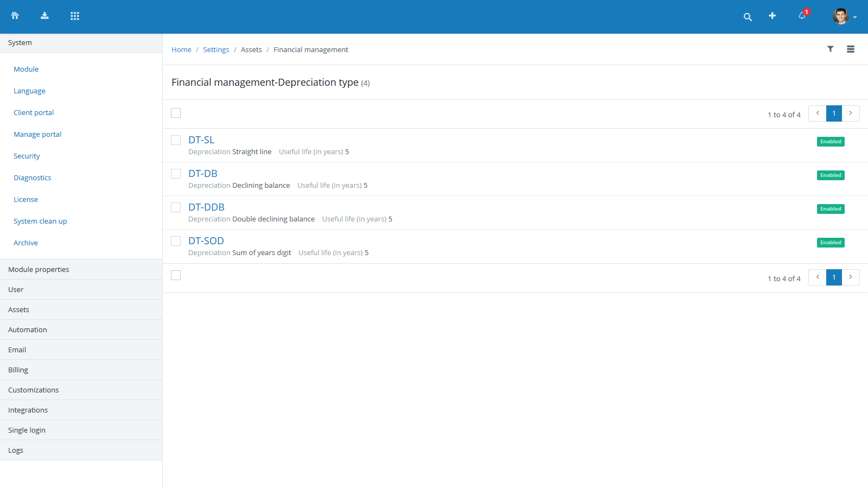Open the hamburger list options icon
This screenshot has height=488, width=868.
tap(850, 49)
